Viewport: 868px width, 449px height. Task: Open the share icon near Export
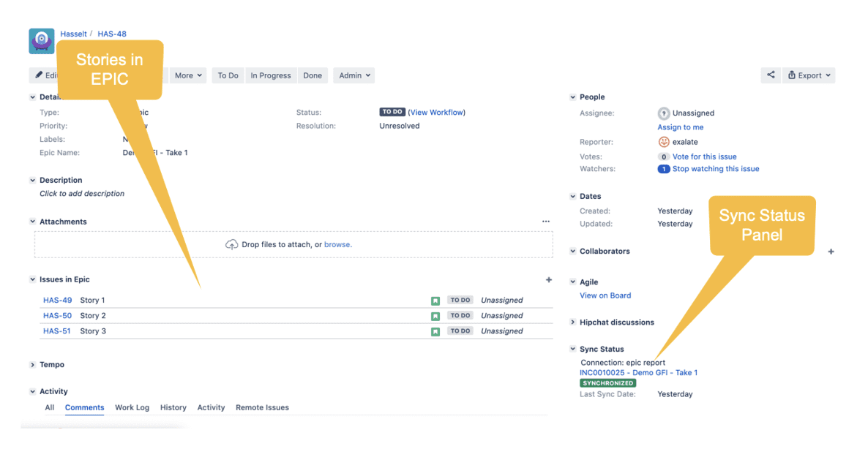click(771, 75)
